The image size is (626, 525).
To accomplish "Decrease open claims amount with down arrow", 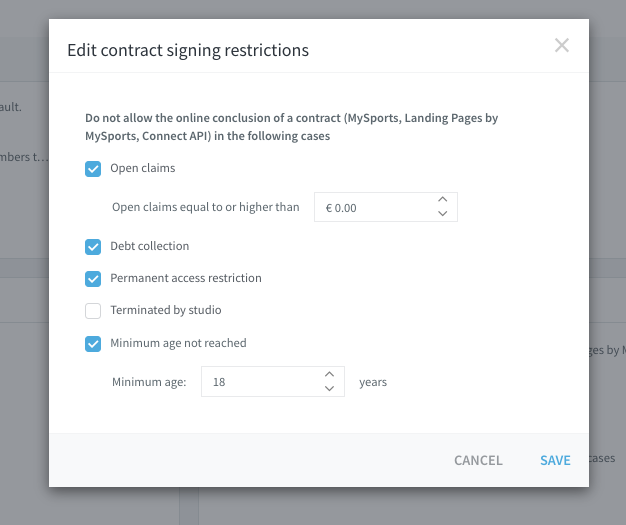I will [x=442, y=214].
